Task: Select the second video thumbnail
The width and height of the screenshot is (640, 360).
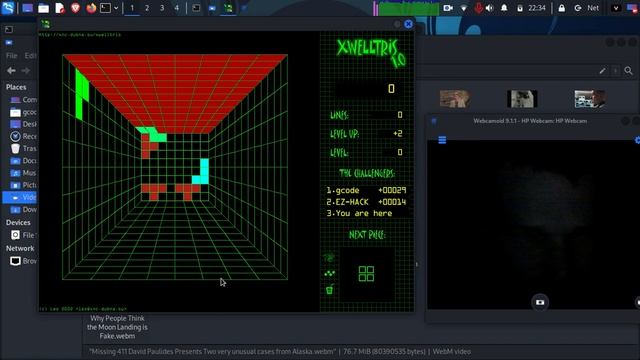Action: click(522, 99)
